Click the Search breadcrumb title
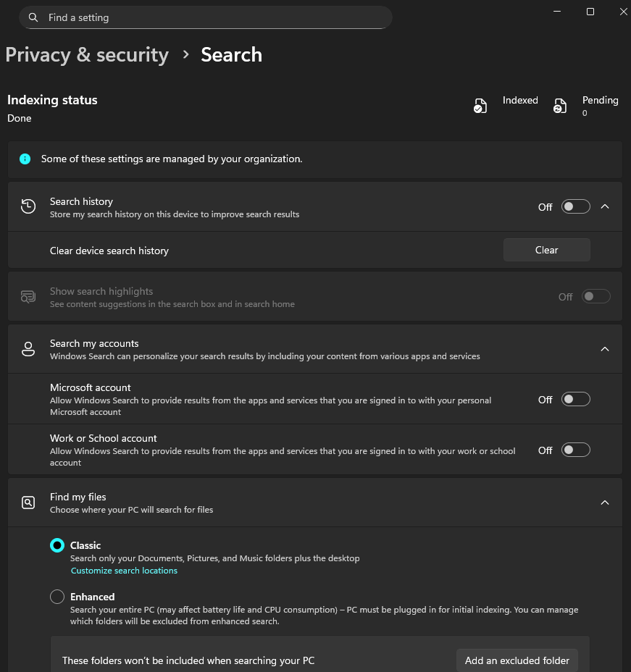This screenshot has height=672, width=631. (x=232, y=55)
